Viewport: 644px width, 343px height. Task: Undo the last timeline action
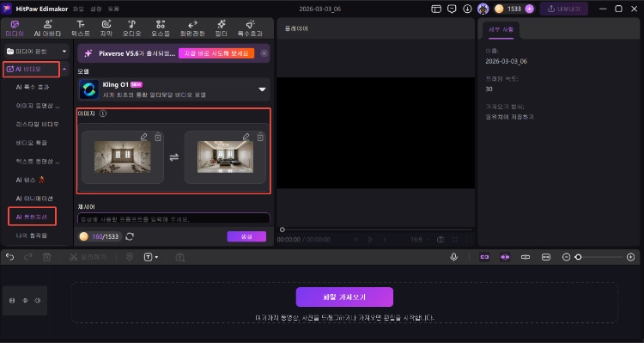coord(9,257)
